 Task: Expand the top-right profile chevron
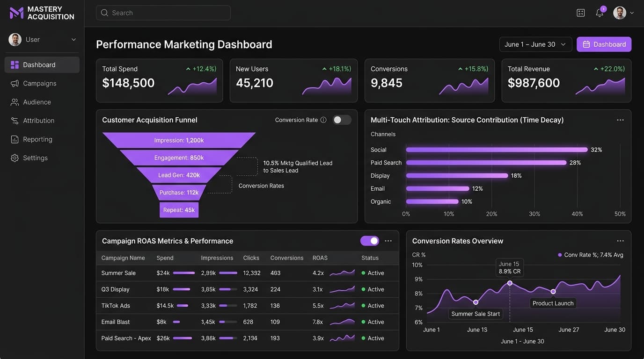click(632, 13)
